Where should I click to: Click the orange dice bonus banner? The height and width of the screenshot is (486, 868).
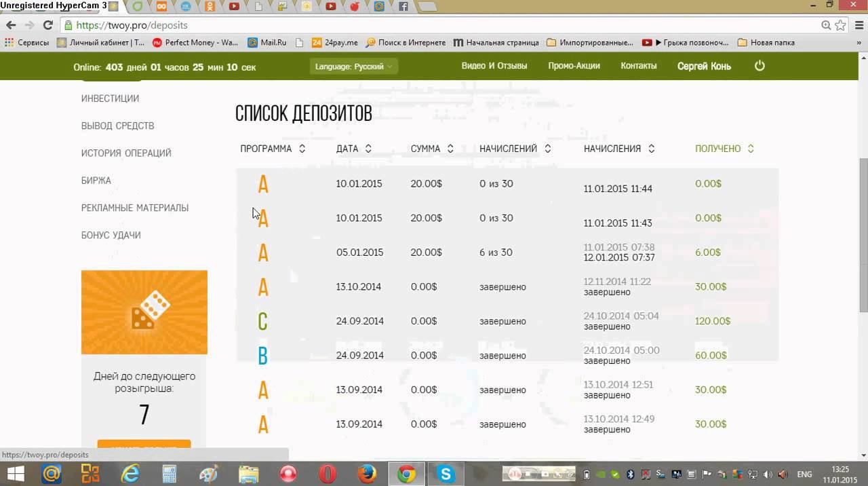144,312
